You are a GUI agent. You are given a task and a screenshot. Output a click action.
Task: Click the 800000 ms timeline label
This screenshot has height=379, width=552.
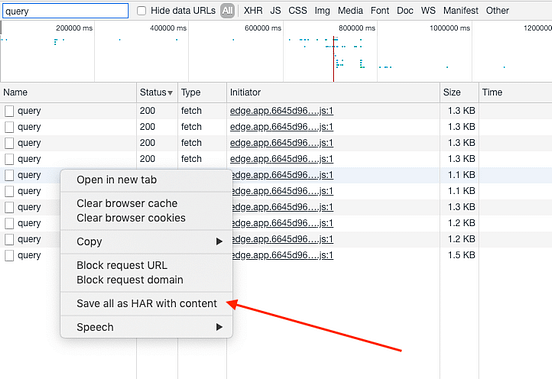tap(357, 28)
